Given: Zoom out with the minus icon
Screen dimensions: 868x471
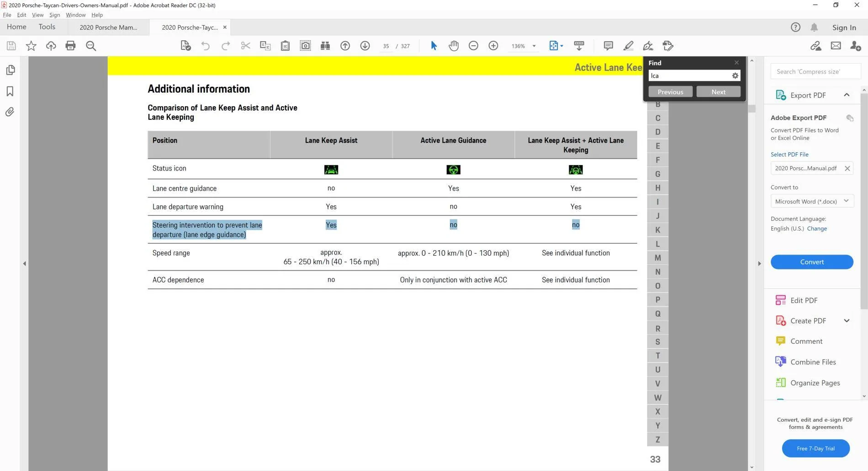Looking at the screenshot, I should [x=473, y=46].
